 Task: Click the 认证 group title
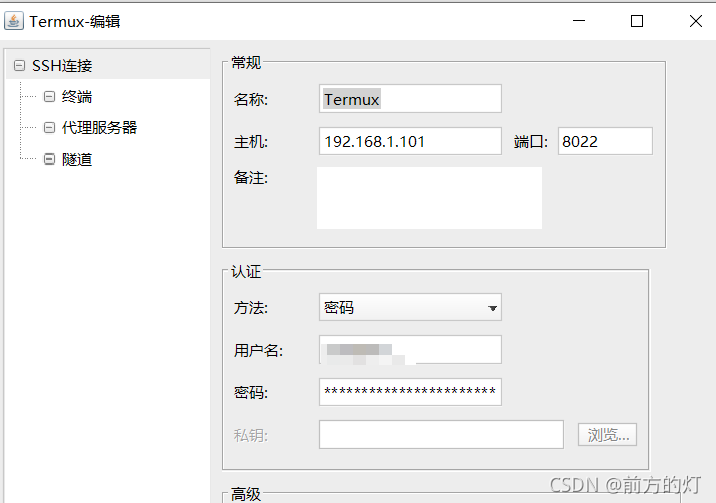pyautogui.click(x=246, y=272)
